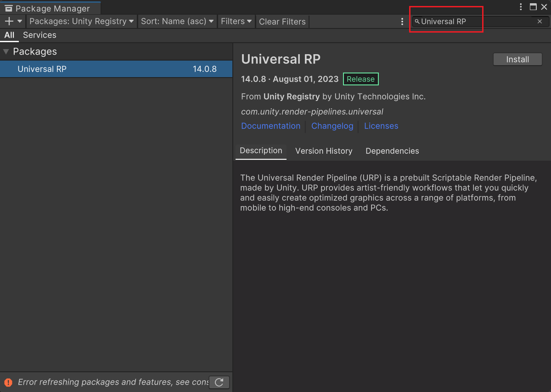This screenshot has width=551, height=392.
Task: Click the refresh packages icon button
Action: pos(219,382)
